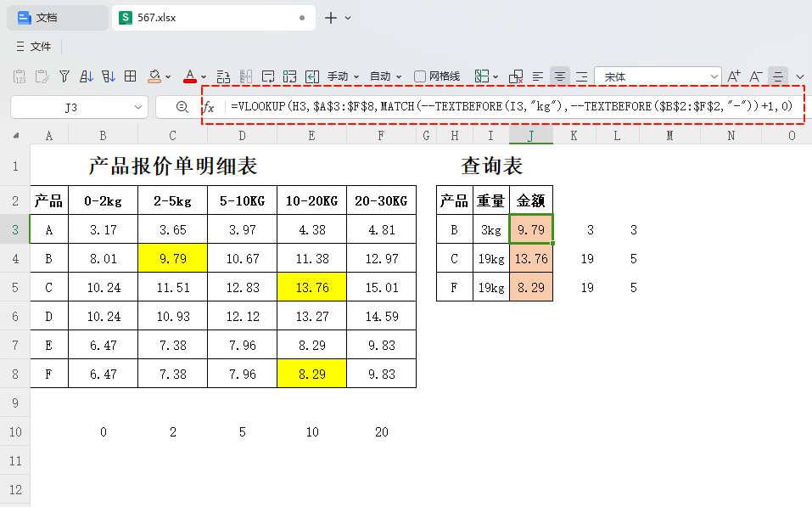Click cell 12.97 in row B
The height and width of the screenshot is (507, 812).
[382, 258]
